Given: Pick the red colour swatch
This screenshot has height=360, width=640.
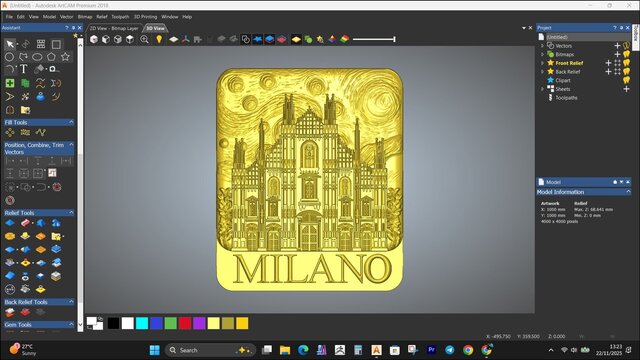Looking at the screenshot, I should (185, 323).
